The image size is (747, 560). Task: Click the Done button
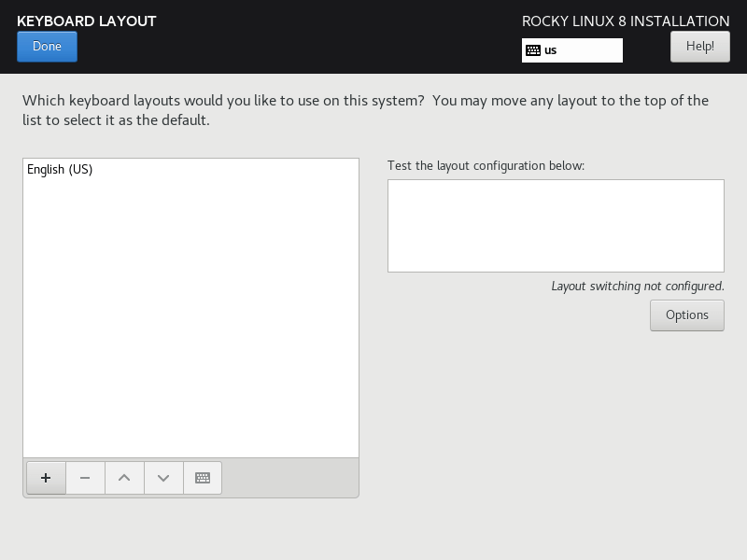point(47,46)
